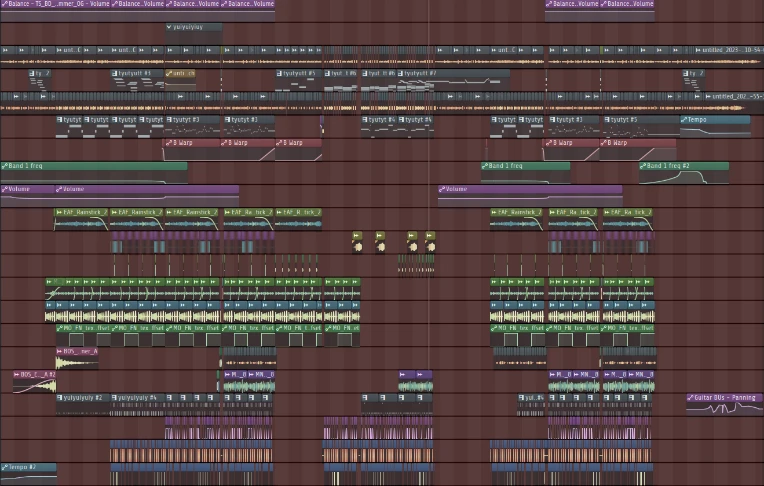Select the untitled_202 55 audio clip

733,103
